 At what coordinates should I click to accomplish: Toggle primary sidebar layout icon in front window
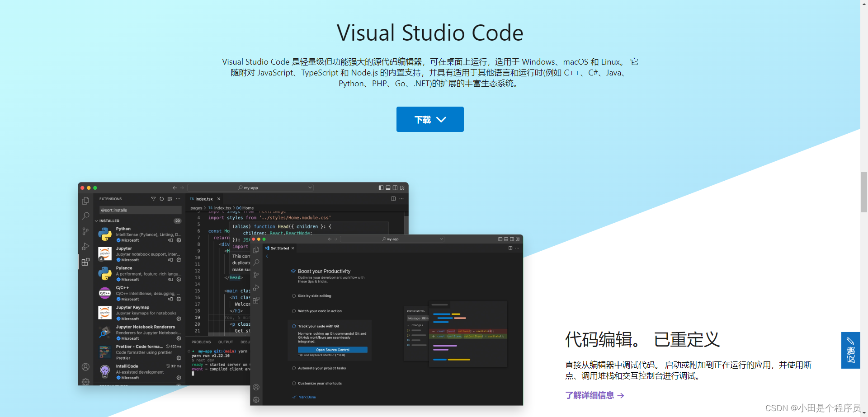click(x=500, y=239)
